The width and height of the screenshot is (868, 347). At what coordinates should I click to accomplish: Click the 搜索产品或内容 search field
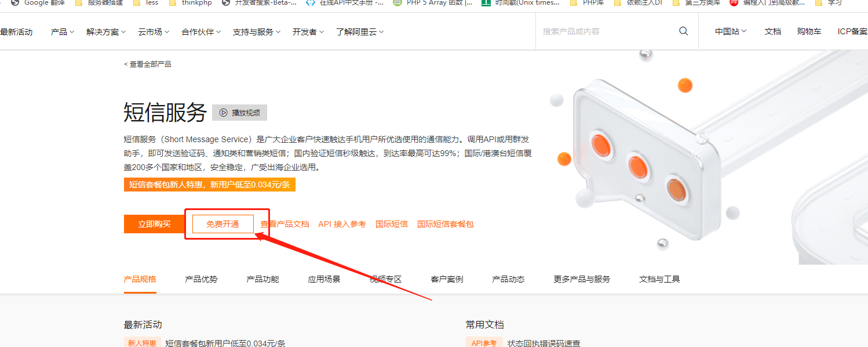tap(606, 31)
